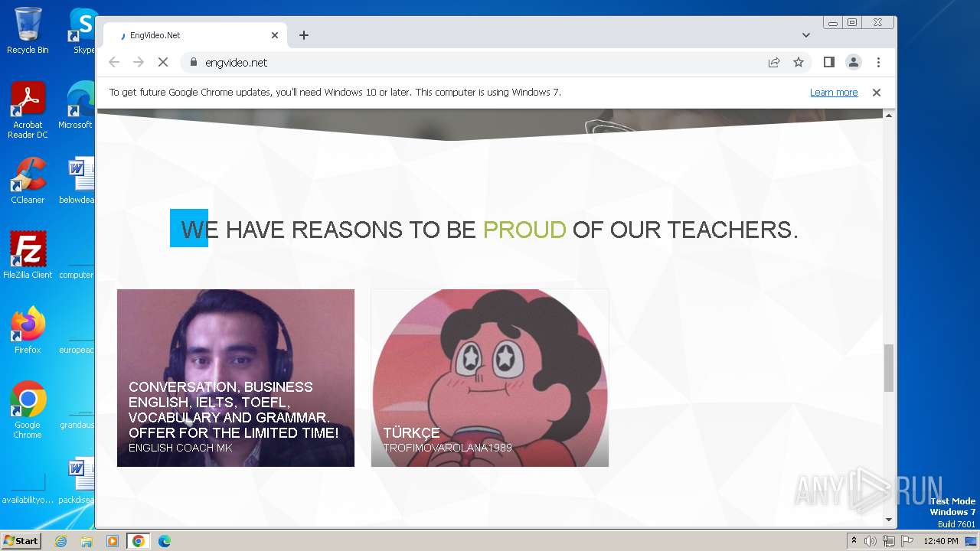
Task: Share this page icon
Action: point(774,63)
